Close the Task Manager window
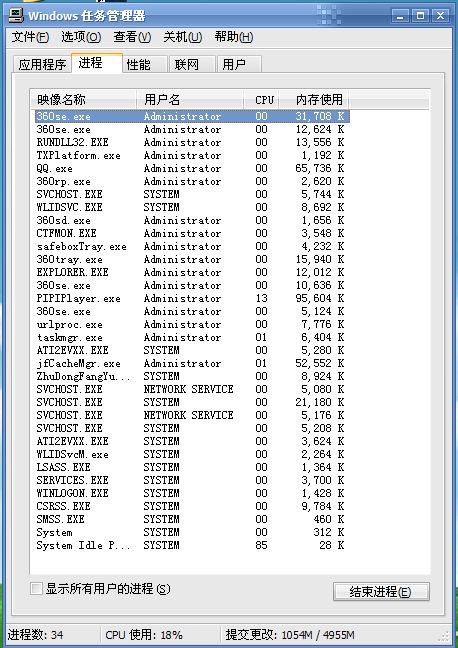 pyautogui.click(x=441, y=16)
